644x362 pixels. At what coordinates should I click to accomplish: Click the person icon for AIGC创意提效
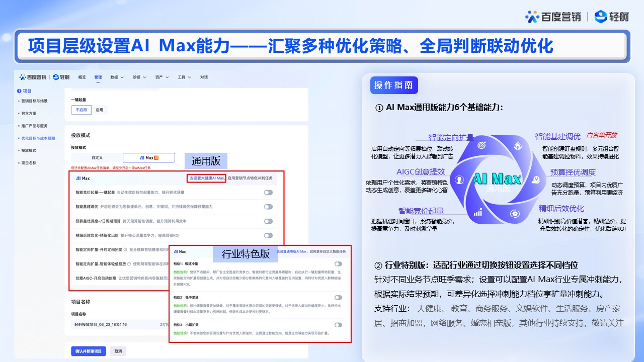pos(459,179)
